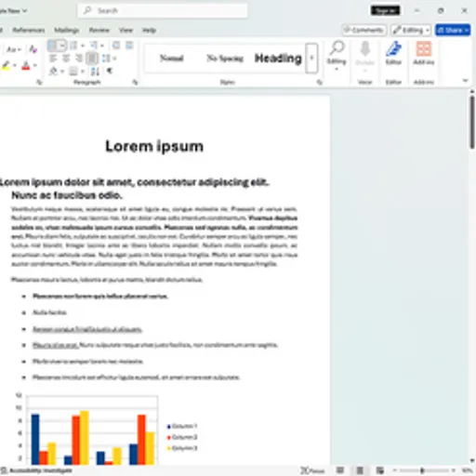Toggle the show paragraph marks pilcrow
The height and width of the screenshot is (476, 476).
tap(110, 72)
